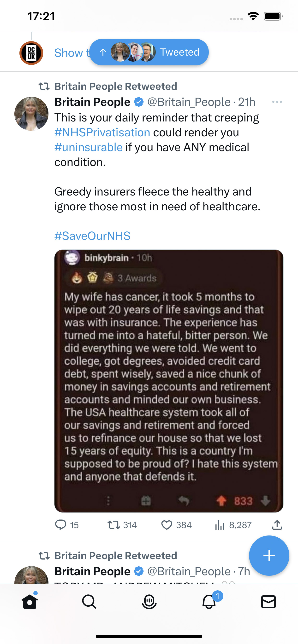The height and width of the screenshot is (644, 298).
Task: Open the Spaces microphone tab
Action: [149, 602]
